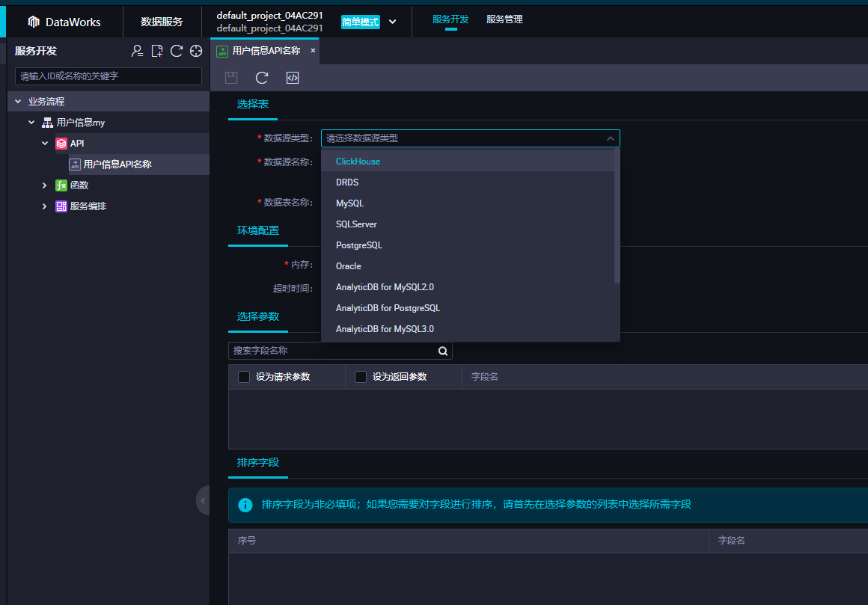Switch to the 服务管理 top tab

coord(504,19)
